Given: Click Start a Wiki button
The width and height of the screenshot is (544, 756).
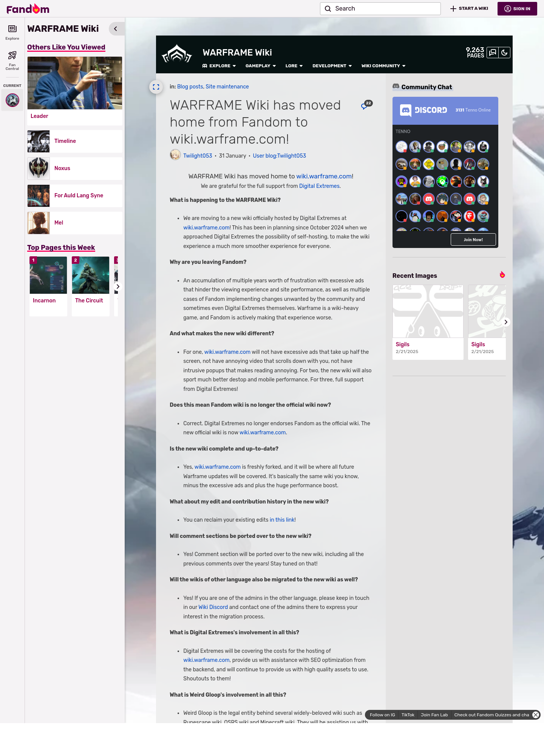Looking at the screenshot, I should point(469,9).
